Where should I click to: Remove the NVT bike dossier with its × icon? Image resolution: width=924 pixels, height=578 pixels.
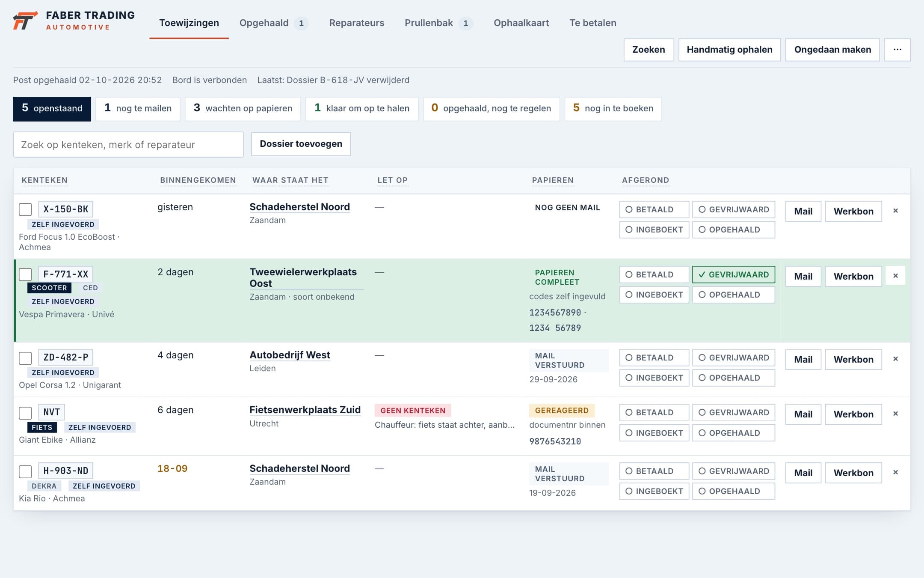[895, 414]
